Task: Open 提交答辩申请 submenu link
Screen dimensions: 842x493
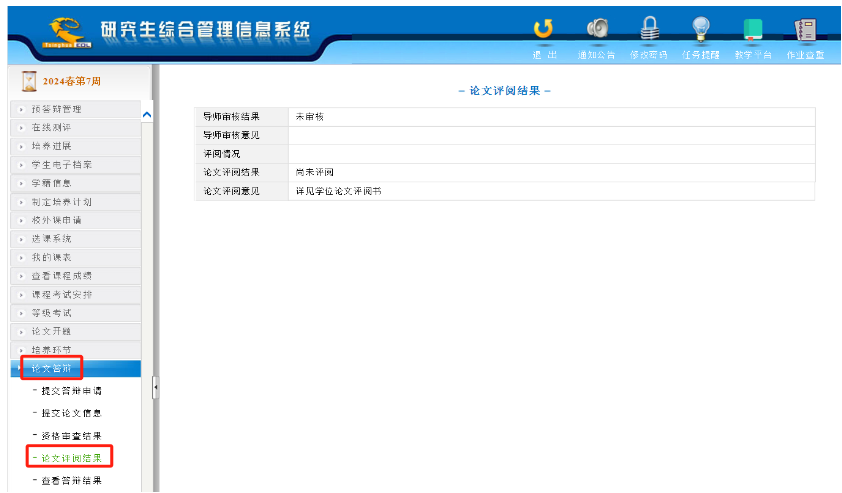Action: point(71,391)
